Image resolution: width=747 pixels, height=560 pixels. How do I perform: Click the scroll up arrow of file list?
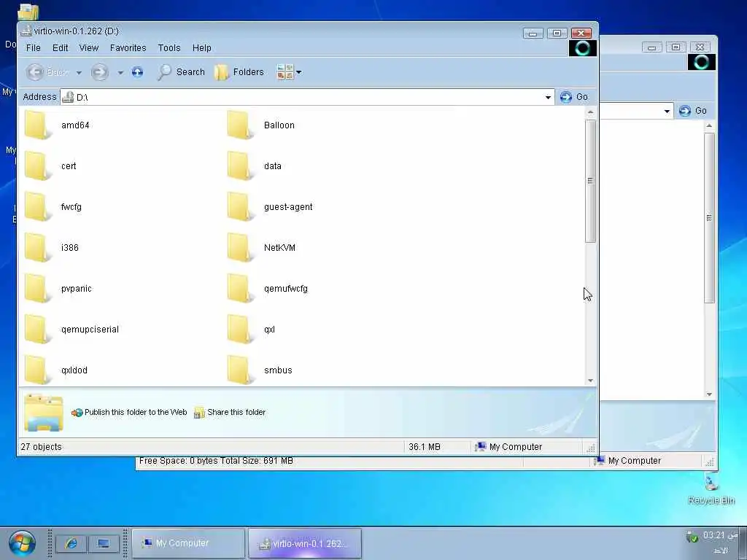coord(590,112)
